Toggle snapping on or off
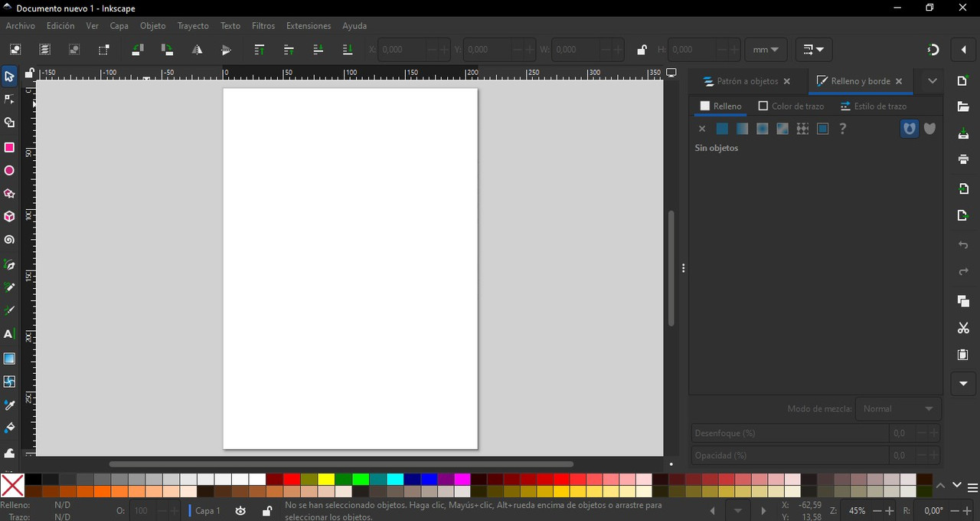The image size is (980, 521). [933, 50]
